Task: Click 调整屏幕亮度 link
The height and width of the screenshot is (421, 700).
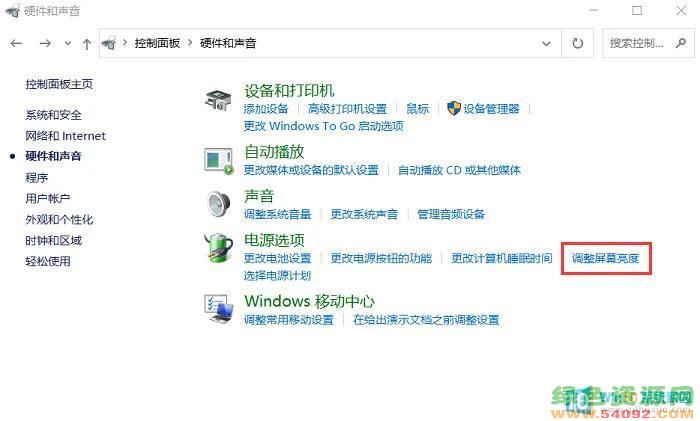Action: point(606,258)
